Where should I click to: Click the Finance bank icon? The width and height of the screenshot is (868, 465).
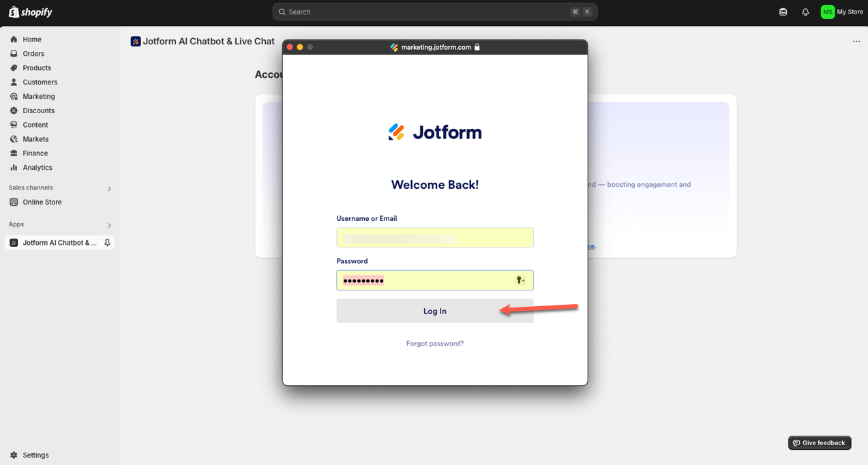point(14,153)
